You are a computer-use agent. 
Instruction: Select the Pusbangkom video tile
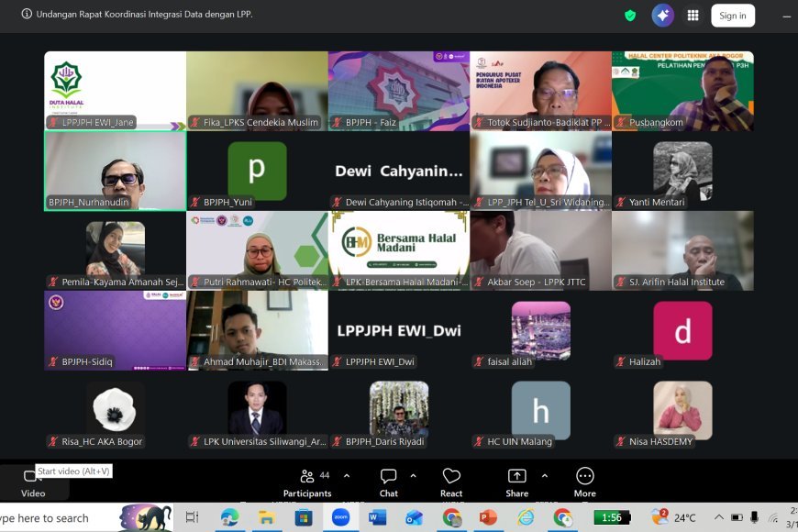(682, 91)
